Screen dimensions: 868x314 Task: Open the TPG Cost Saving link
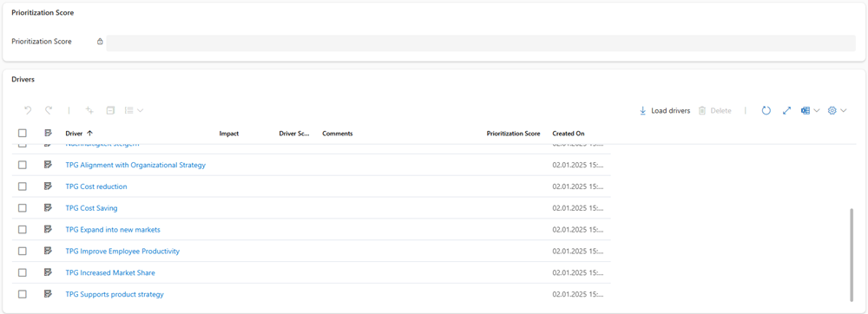point(91,208)
